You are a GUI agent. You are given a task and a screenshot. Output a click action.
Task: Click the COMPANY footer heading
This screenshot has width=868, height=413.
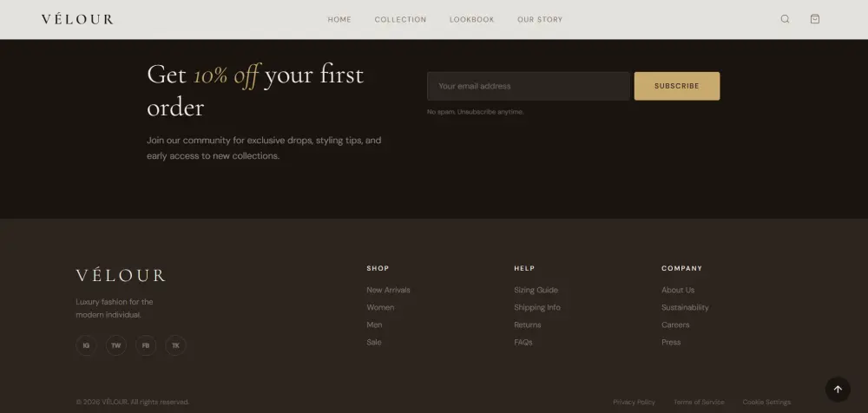coord(681,268)
